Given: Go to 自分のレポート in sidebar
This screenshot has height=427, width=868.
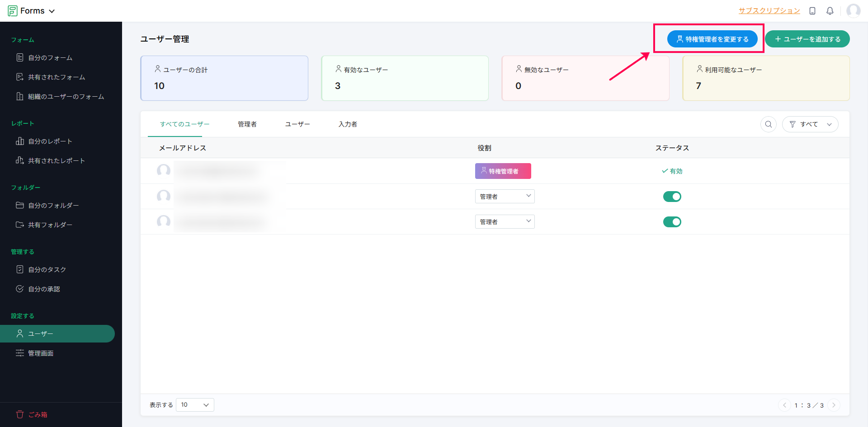Looking at the screenshot, I should [50, 141].
